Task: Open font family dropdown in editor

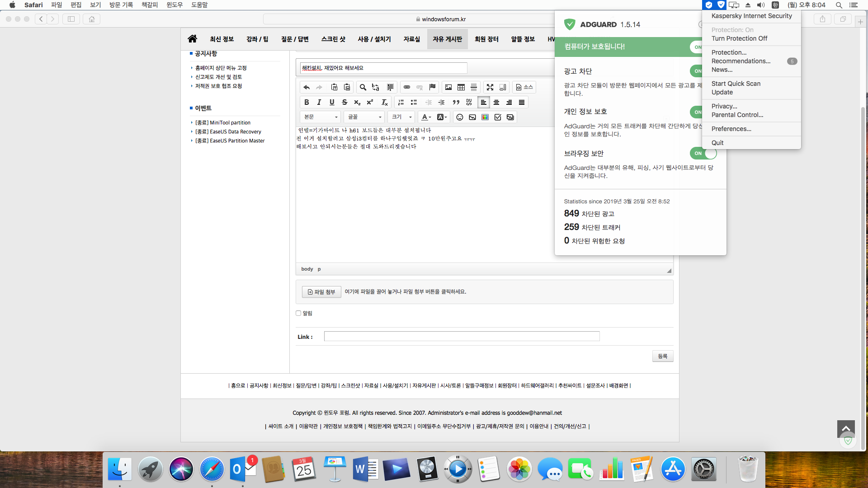Action: [x=363, y=117]
